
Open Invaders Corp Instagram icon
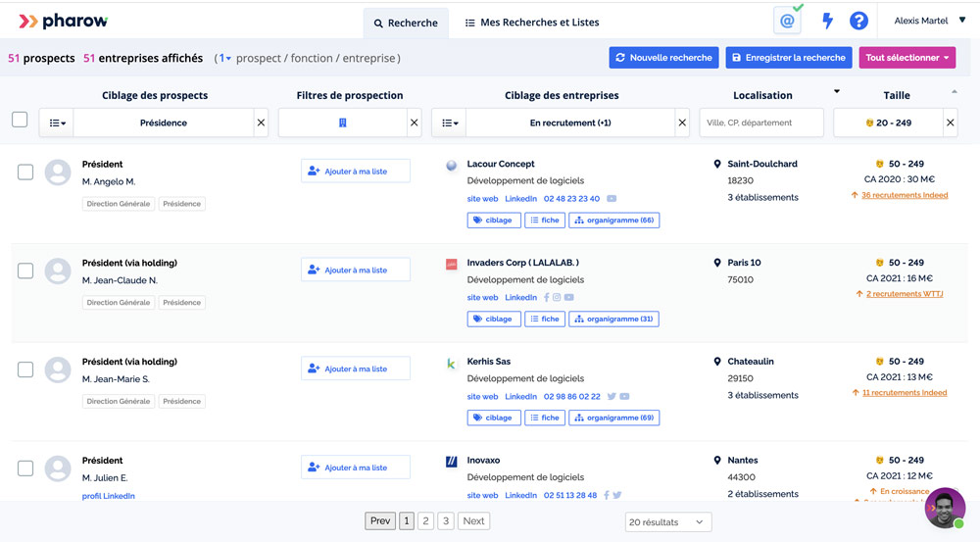pos(557,298)
